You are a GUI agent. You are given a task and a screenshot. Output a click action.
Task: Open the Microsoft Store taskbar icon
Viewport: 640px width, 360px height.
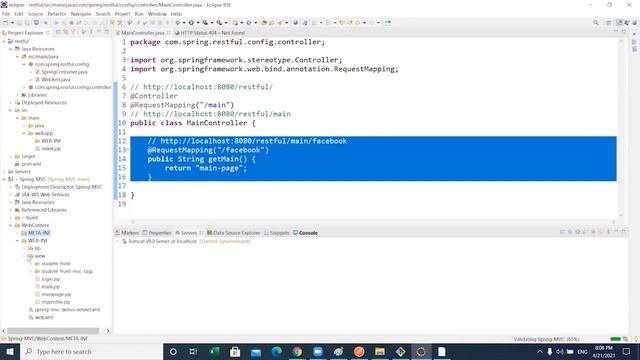tap(235, 351)
